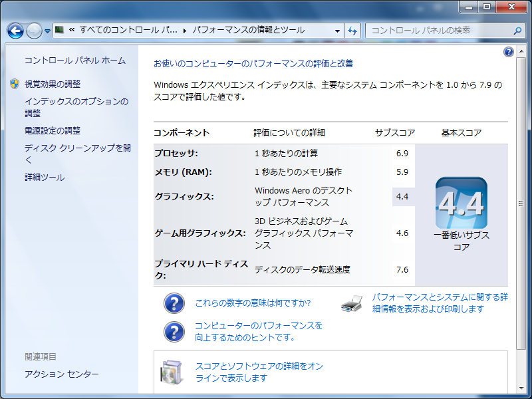Open コントロール パネル ホーム link
The height and width of the screenshot is (399, 532).
pyautogui.click(x=74, y=61)
